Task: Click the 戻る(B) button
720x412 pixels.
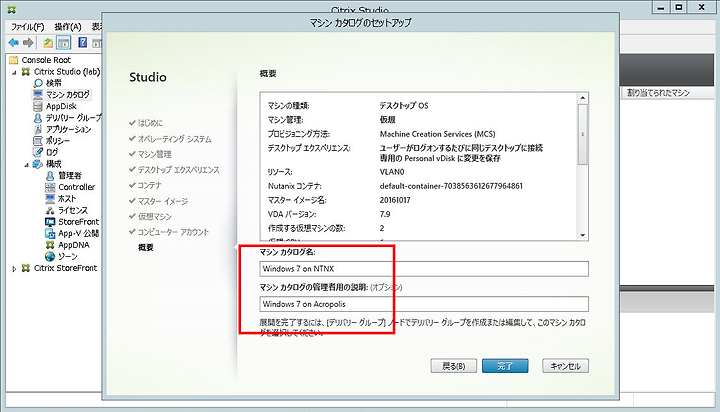Action: [x=453, y=366]
